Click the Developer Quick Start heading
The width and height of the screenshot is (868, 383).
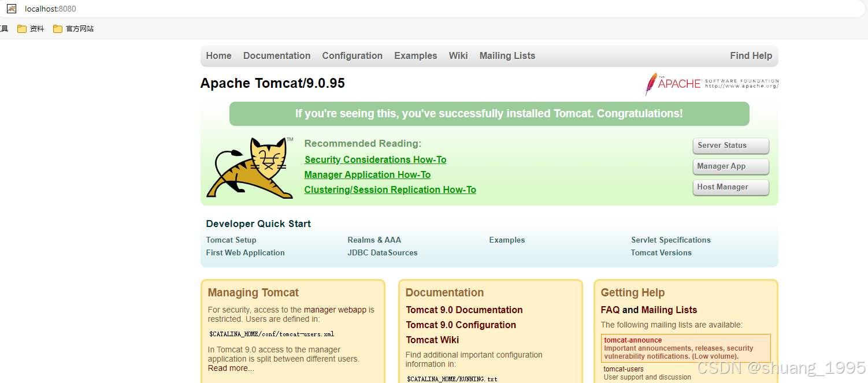pos(258,224)
